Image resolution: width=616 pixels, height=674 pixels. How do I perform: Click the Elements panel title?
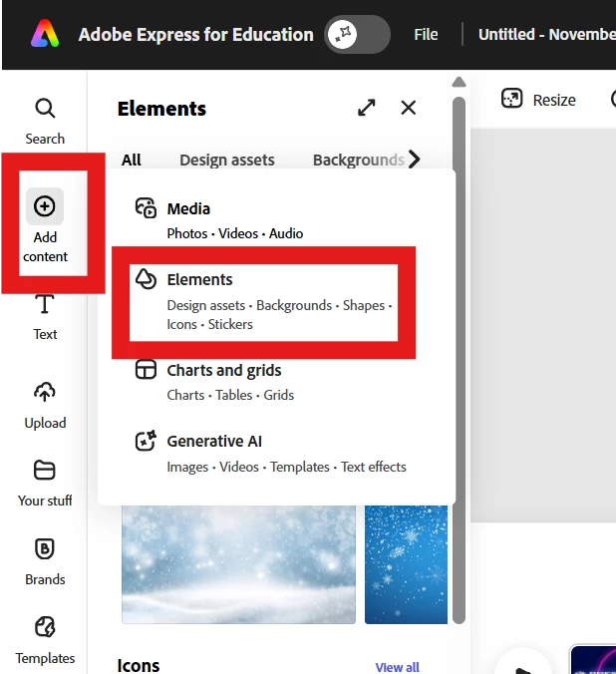tap(161, 109)
